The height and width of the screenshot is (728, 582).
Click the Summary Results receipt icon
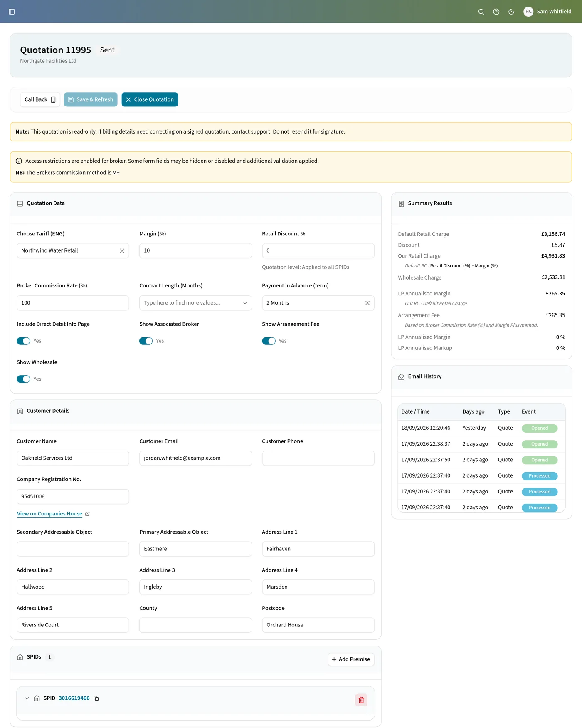tap(401, 204)
